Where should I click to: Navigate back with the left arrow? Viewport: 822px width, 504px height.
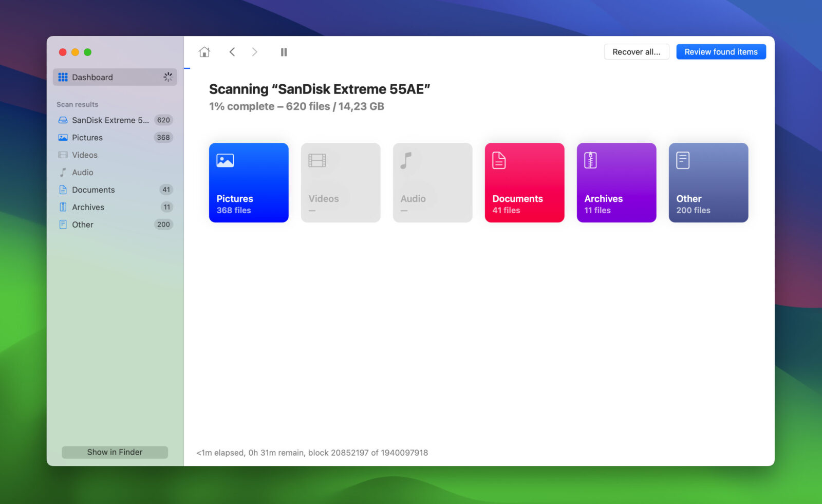[x=232, y=52]
